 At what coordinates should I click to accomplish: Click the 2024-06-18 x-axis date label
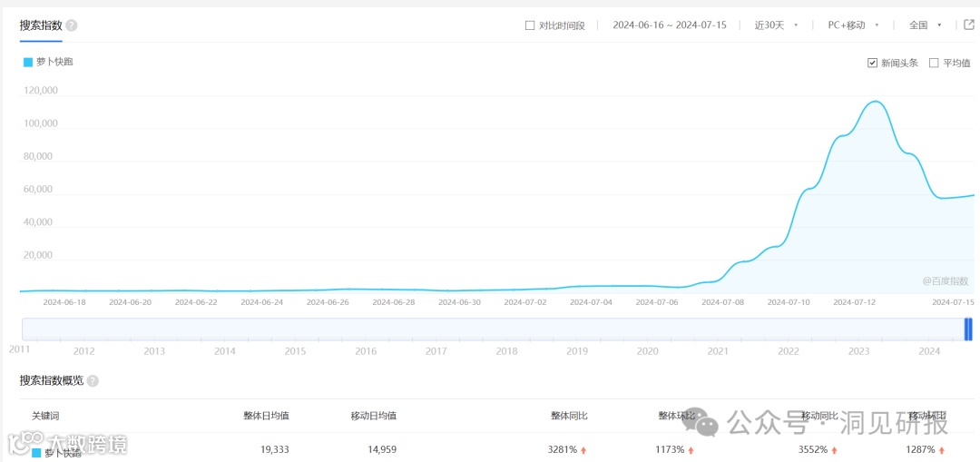click(64, 302)
